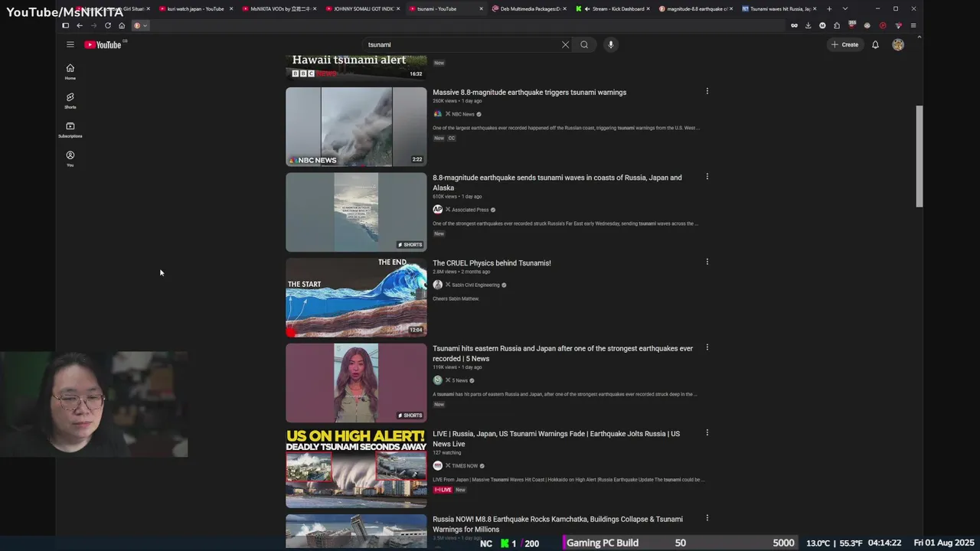Open options for Times Now live video
This screenshot has height=551, width=980.
707,432
